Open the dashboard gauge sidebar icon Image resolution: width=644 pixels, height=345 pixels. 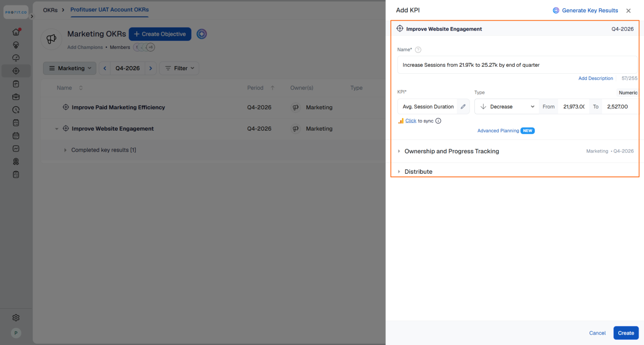[x=16, y=58]
